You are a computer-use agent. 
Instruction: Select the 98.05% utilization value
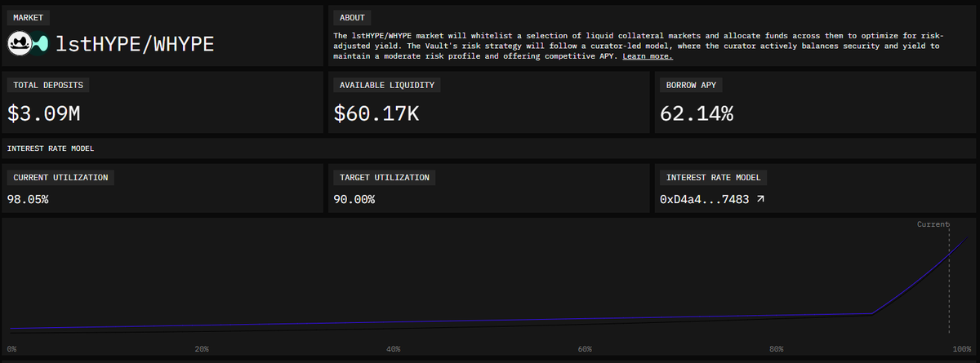pyautogui.click(x=28, y=199)
